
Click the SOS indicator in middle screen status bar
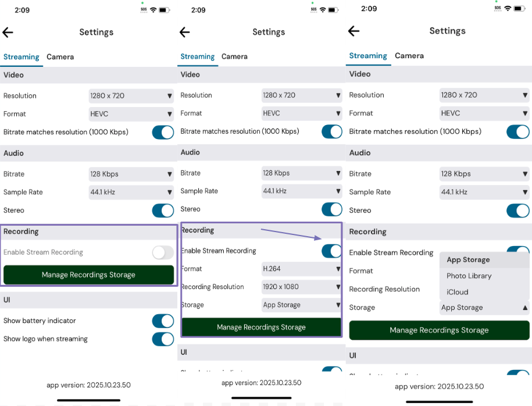point(314,10)
